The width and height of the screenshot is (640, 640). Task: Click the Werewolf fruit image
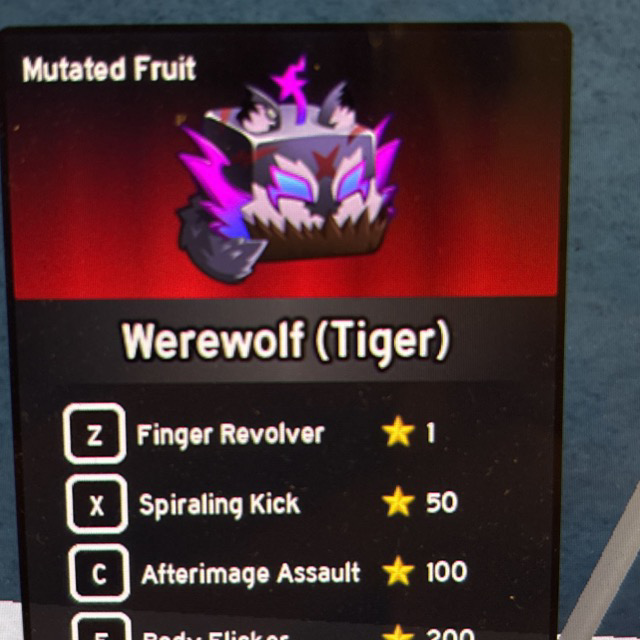tap(288, 171)
